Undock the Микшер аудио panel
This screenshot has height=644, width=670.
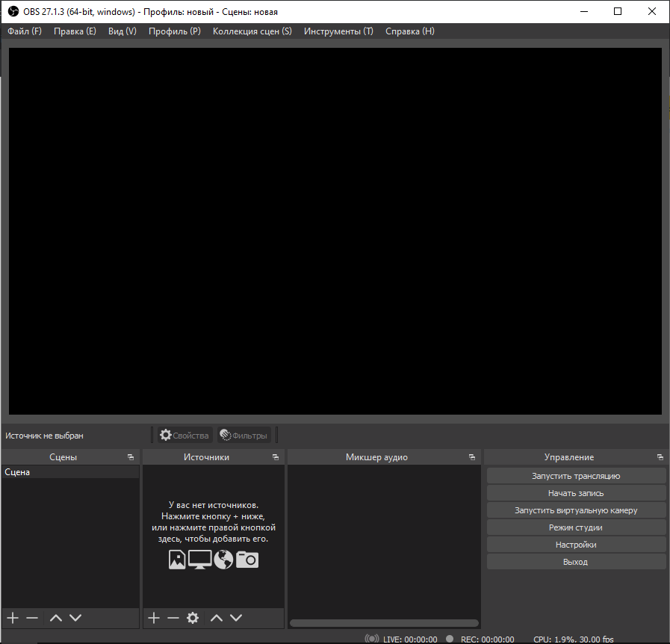click(x=472, y=457)
